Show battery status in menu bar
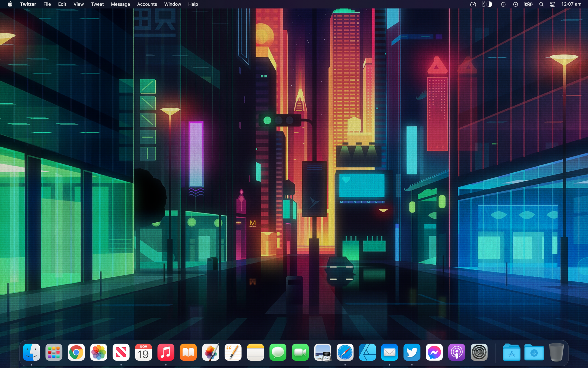This screenshot has height=368, width=588. pyautogui.click(x=528, y=4)
